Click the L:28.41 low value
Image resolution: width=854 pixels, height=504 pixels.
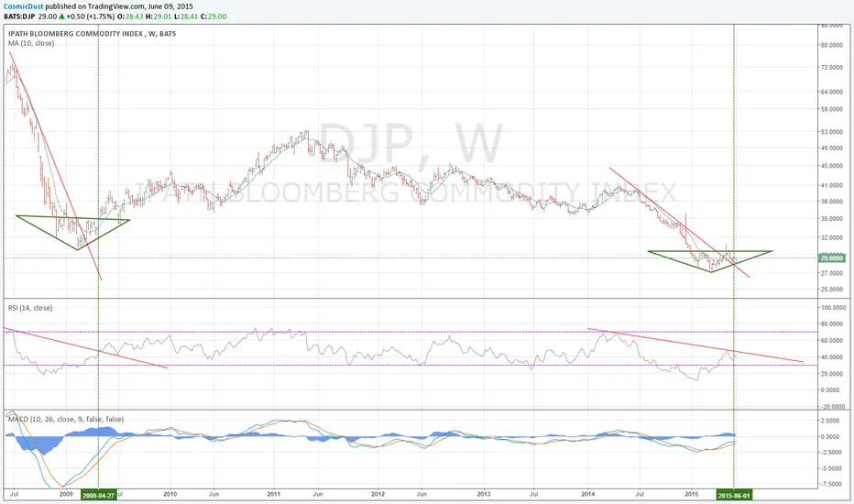tap(186, 16)
